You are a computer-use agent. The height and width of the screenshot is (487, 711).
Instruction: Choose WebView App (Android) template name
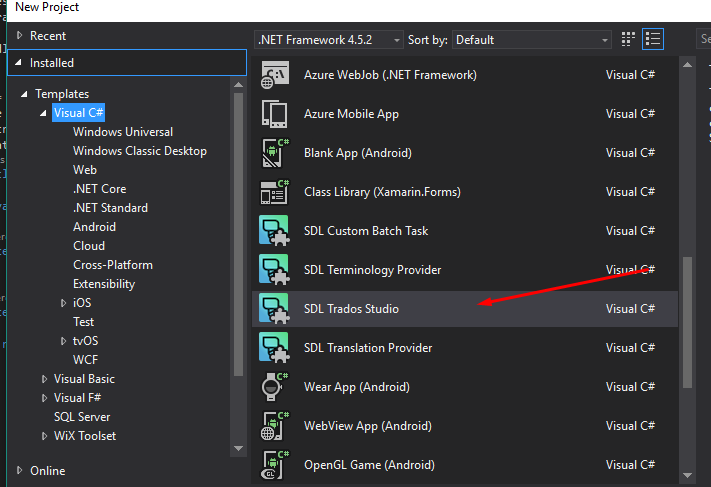(x=368, y=426)
